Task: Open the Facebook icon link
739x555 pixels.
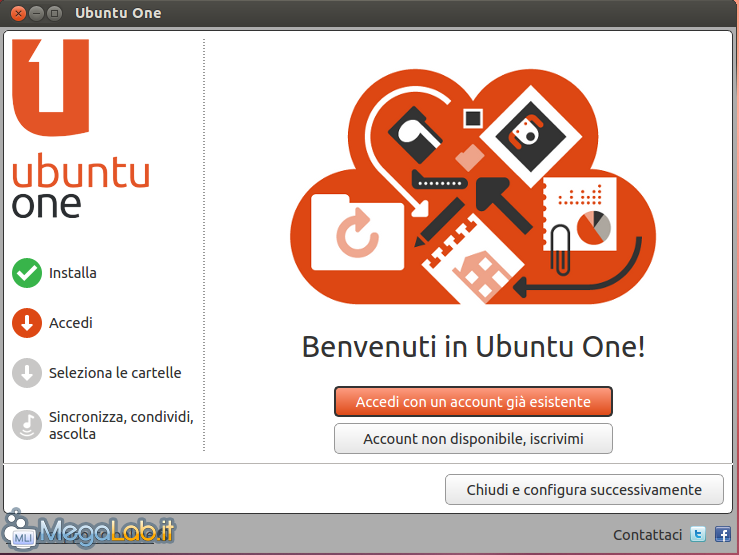Action: tap(723, 534)
